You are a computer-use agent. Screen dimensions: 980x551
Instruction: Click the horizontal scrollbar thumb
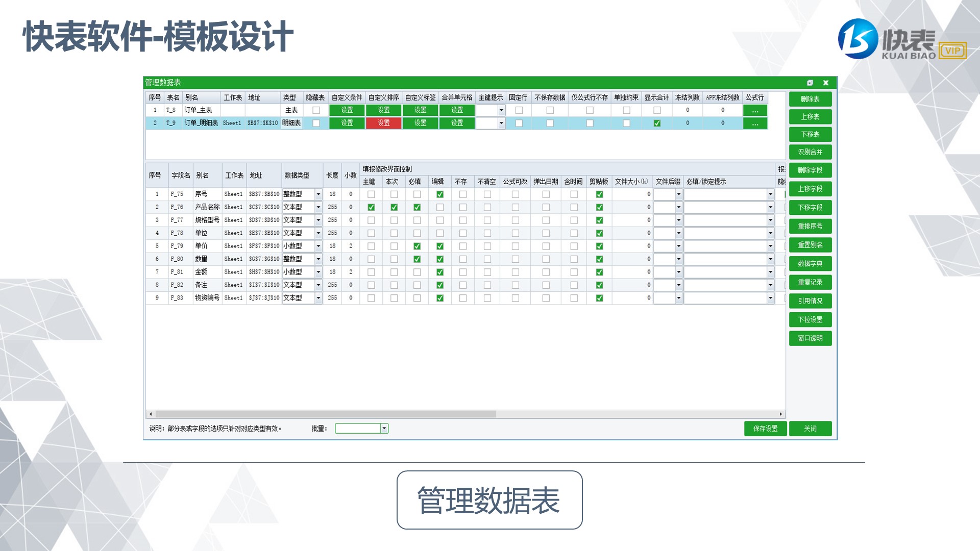326,414
